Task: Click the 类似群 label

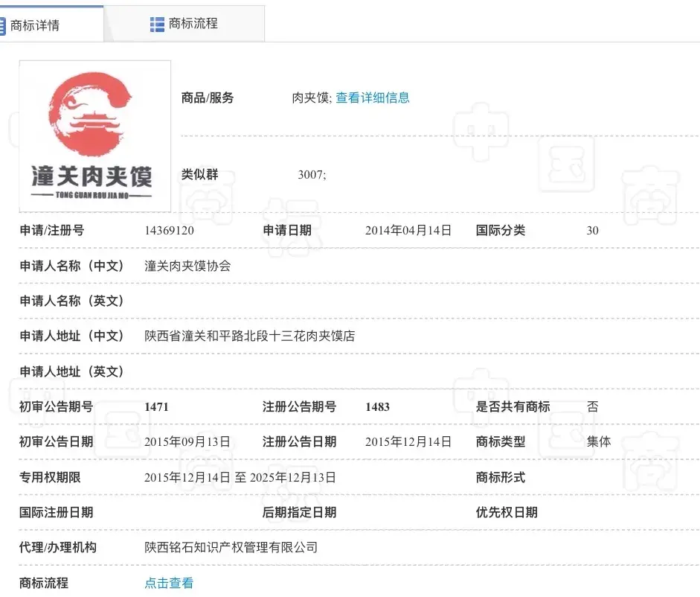Action: coord(199,174)
